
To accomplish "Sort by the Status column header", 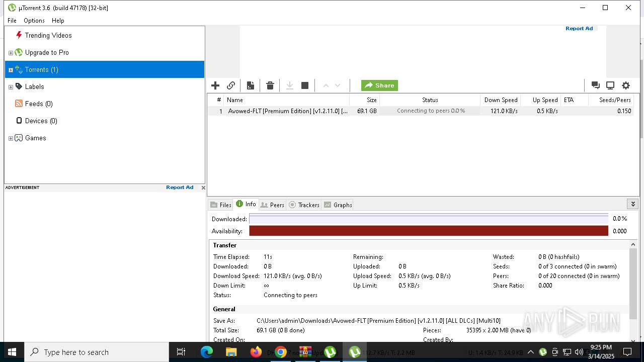I will point(430,100).
